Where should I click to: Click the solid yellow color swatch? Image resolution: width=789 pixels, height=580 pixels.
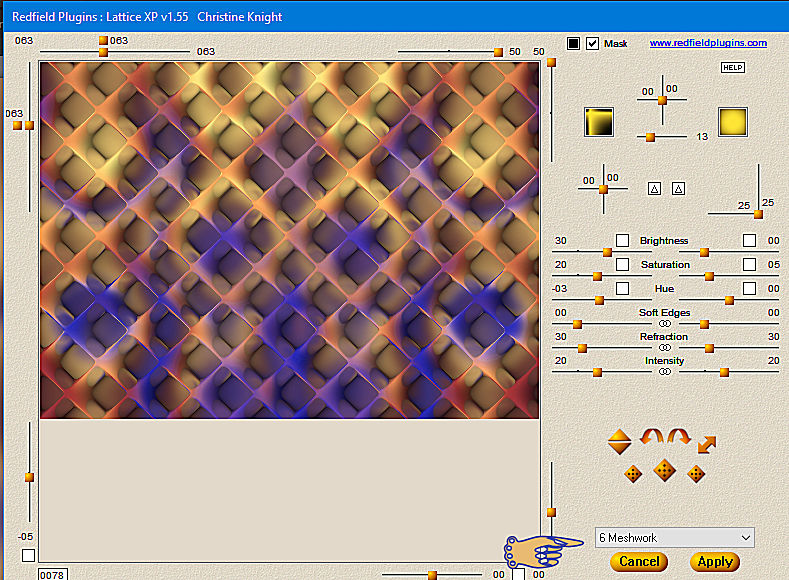coord(733,122)
